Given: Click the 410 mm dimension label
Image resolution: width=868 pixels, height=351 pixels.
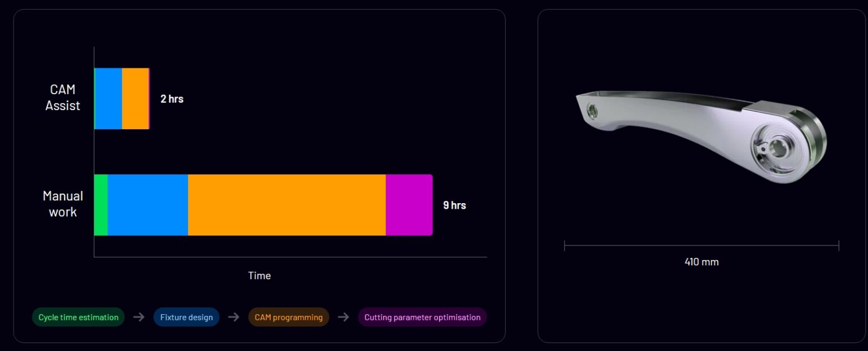Looking at the screenshot, I should point(701,262).
